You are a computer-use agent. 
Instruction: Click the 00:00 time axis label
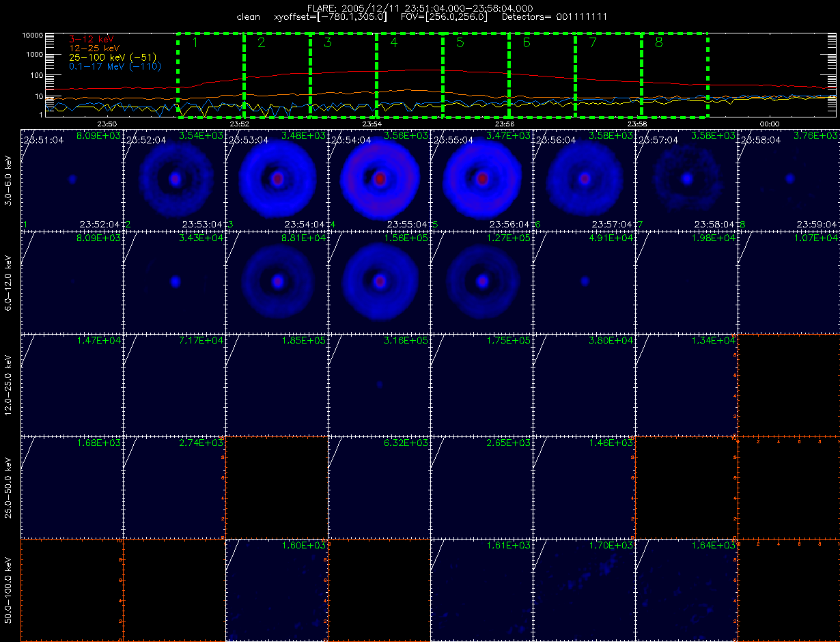point(769,124)
